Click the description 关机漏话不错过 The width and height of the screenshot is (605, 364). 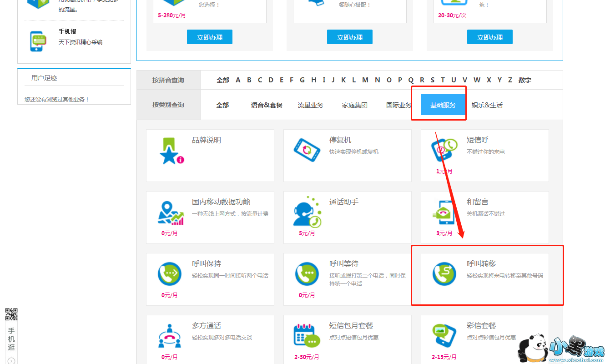click(x=486, y=214)
